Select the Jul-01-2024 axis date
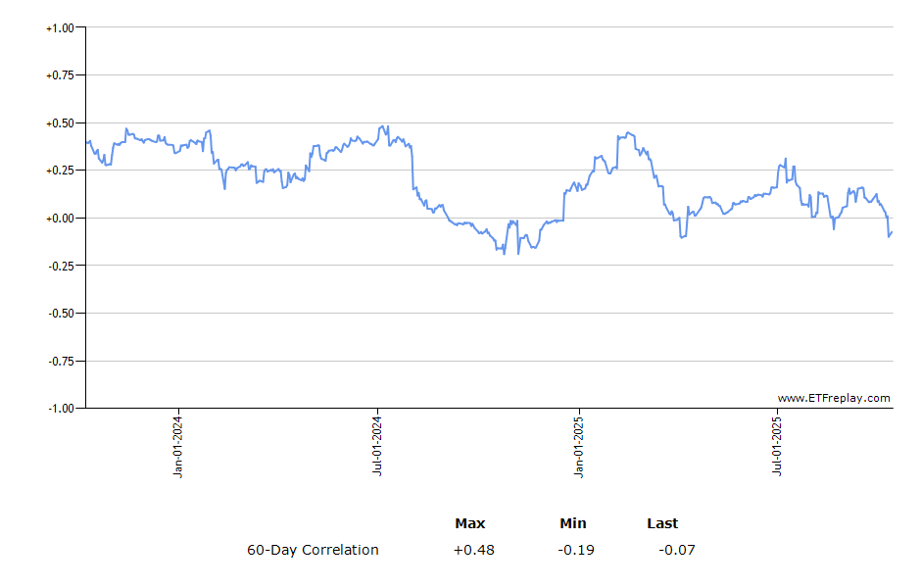The height and width of the screenshot is (588, 921). coord(378,446)
